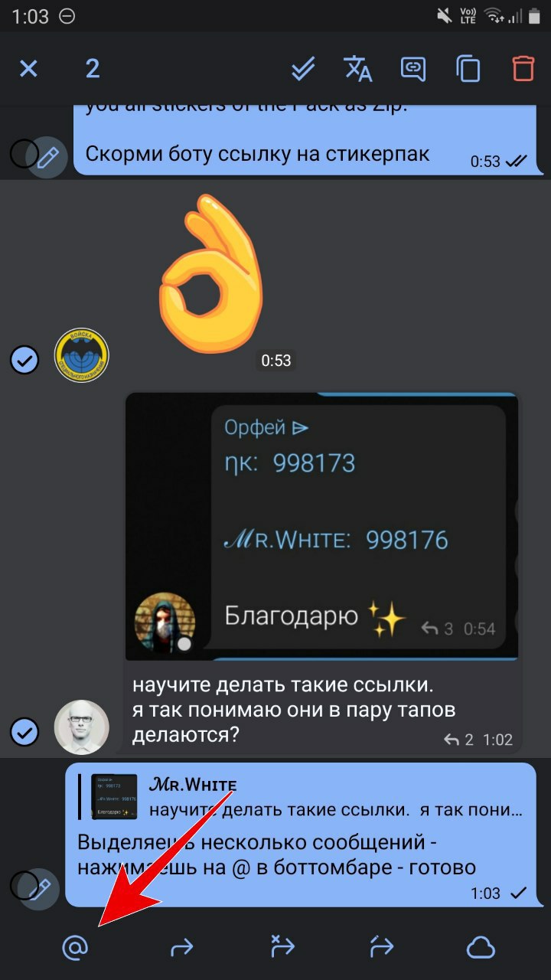Translate the selected messages
551x980 pixels.
pyautogui.click(x=358, y=69)
